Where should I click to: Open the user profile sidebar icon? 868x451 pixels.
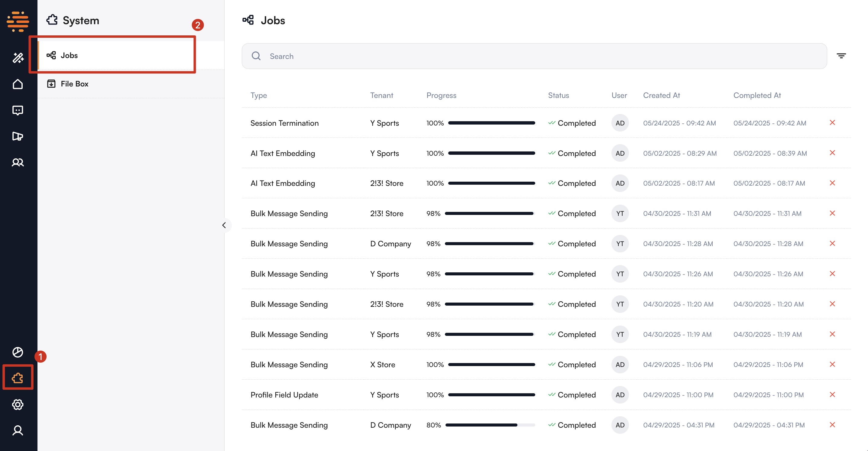pyautogui.click(x=18, y=430)
